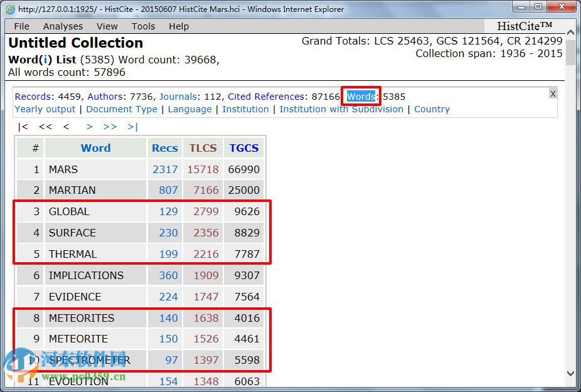This screenshot has width=581, height=392.
Task: Sort the list by TGCS column
Action: (243, 148)
